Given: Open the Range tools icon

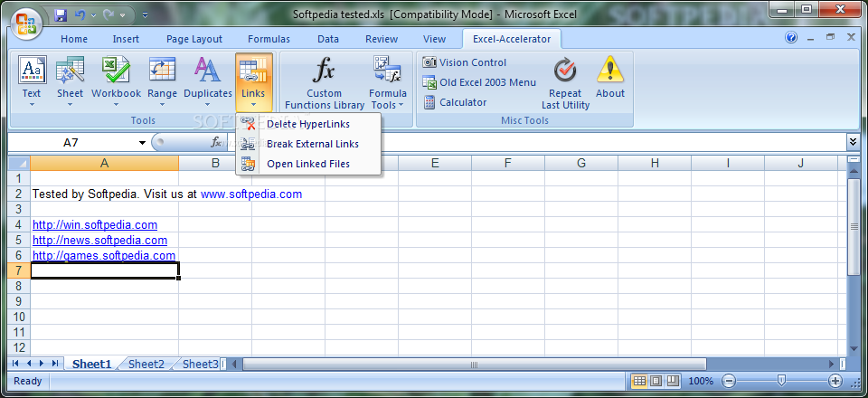Looking at the screenshot, I should pyautogui.click(x=162, y=82).
